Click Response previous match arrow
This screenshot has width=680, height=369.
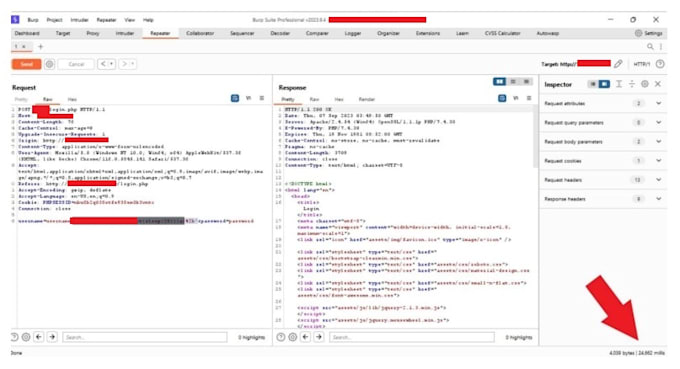pyautogui.click(x=306, y=337)
